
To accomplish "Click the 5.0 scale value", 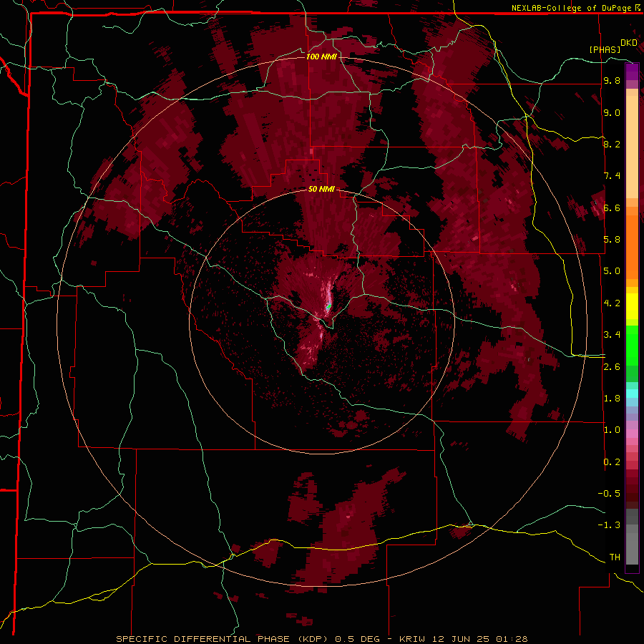I will 612,271.
